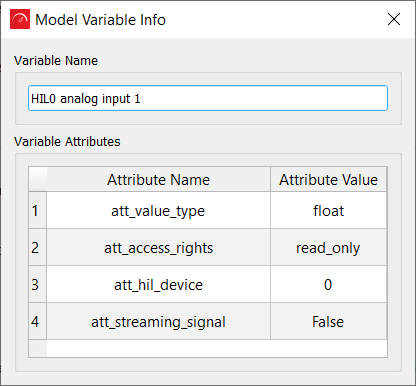The height and width of the screenshot is (386, 416).
Task: Select the Attribute Value column header
Action: pos(328,179)
